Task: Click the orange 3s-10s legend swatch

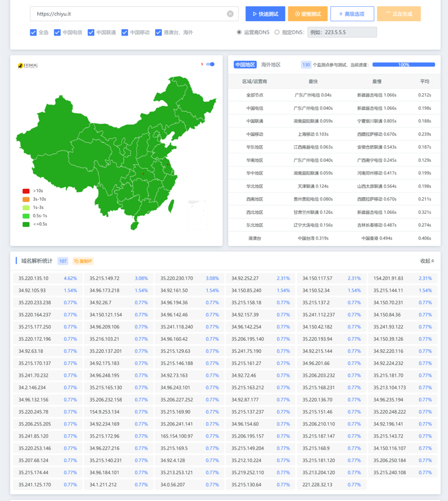Action: [26, 199]
